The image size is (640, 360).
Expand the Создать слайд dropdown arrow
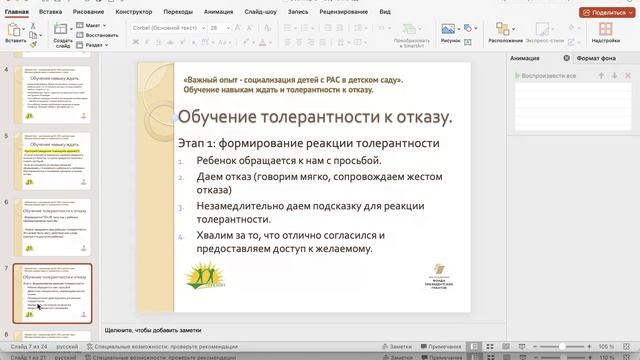pos(71,29)
